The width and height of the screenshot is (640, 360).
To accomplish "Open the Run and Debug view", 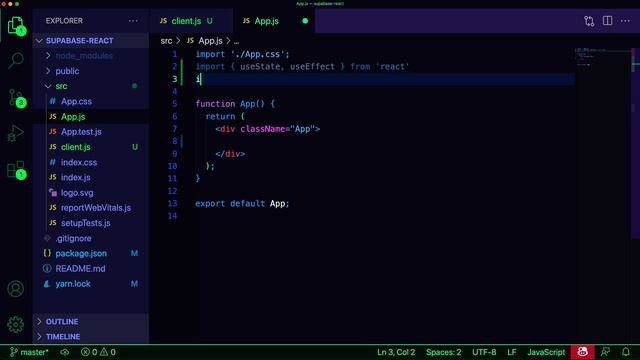I will tap(16, 133).
